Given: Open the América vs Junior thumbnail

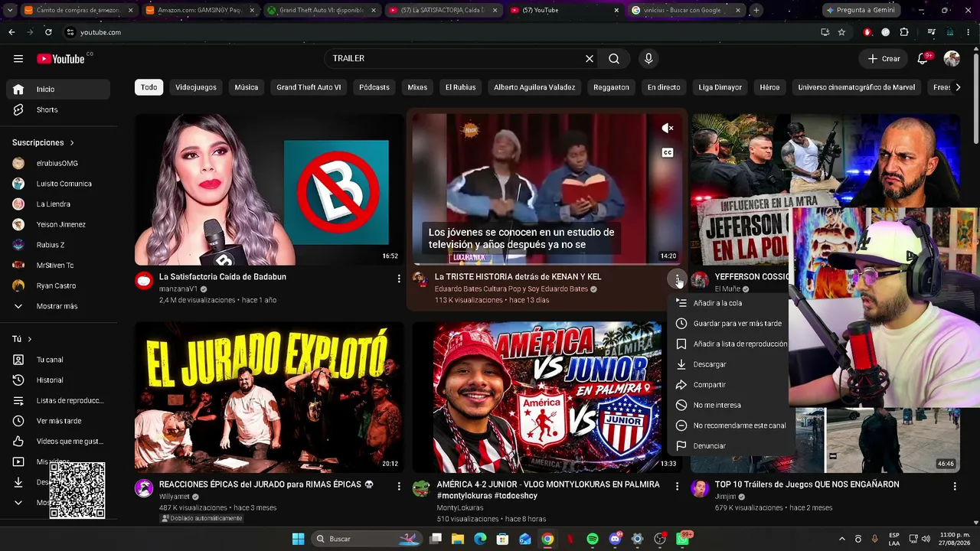Looking at the screenshot, I should pos(547,397).
